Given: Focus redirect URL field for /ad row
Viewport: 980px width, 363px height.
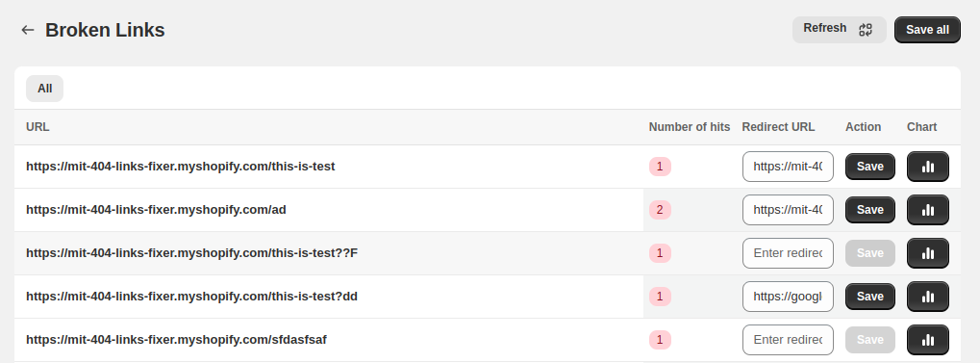Looking at the screenshot, I should tap(788, 210).
